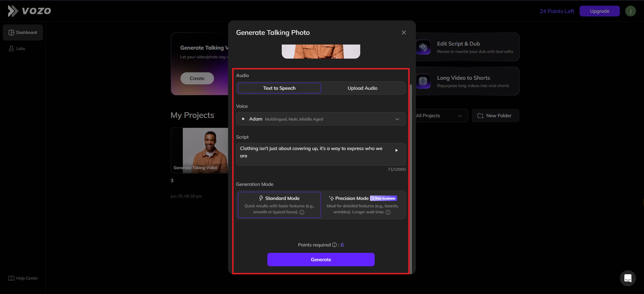
Task: Click the Create button on Generate Talking card
Action: tap(197, 78)
